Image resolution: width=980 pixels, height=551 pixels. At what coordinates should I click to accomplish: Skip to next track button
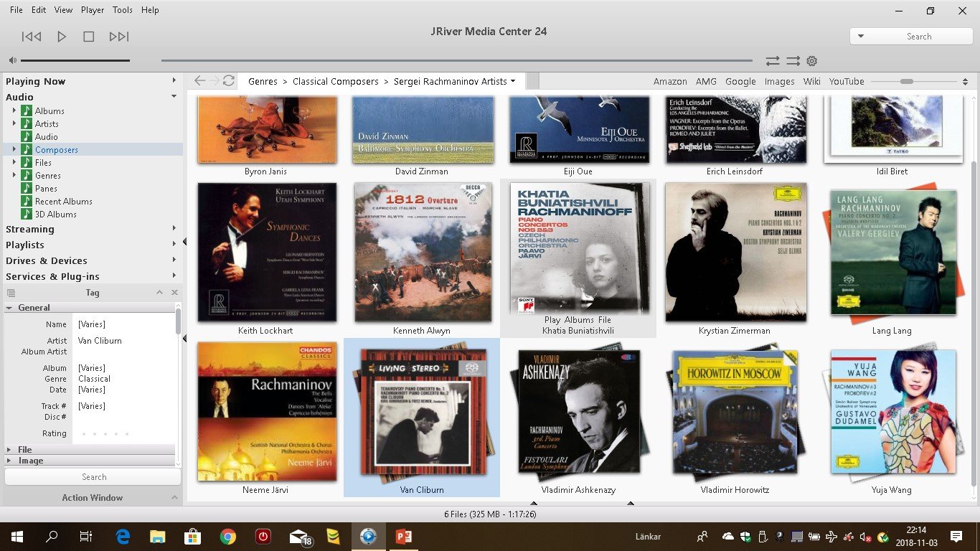click(x=119, y=37)
